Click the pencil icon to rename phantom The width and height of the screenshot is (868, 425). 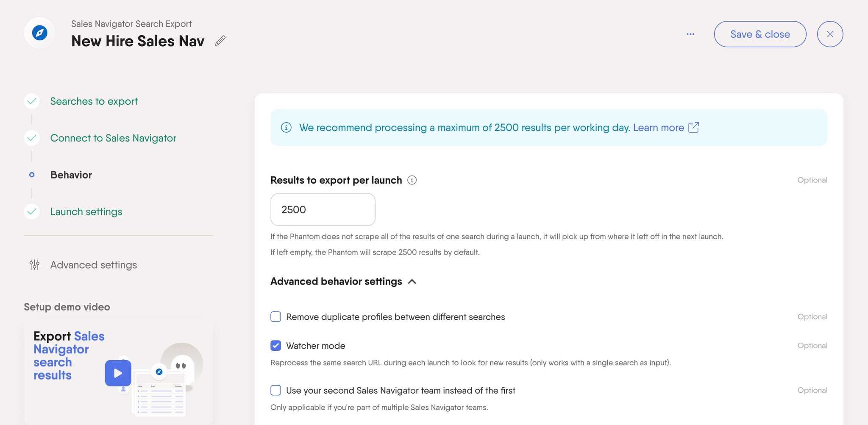pyautogui.click(x=220, y=41)
